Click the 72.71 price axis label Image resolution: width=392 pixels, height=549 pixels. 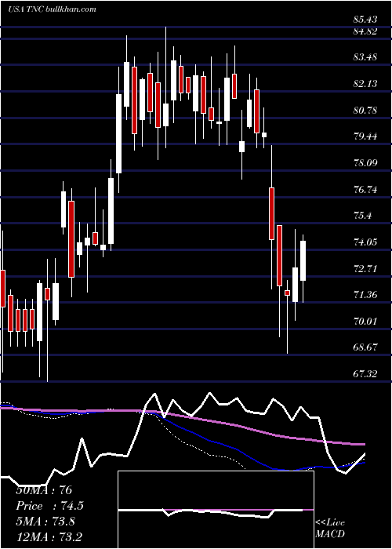365,268
